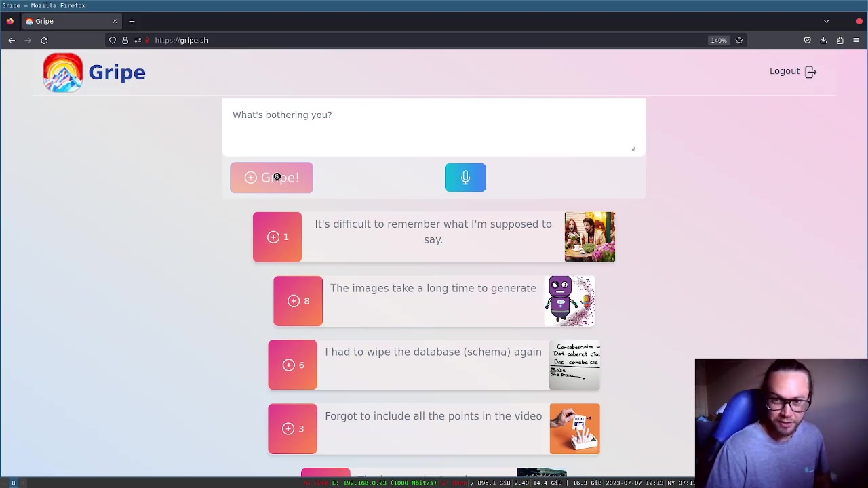Open the Firefox View pinned icon
Viewport: 868px width, 488px height.
coord(9,21)
